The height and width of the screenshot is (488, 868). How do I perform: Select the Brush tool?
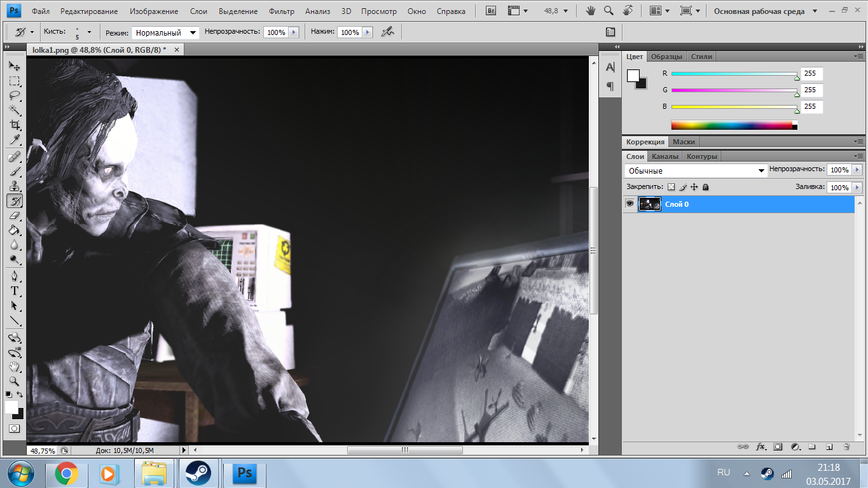click(14, 171)
